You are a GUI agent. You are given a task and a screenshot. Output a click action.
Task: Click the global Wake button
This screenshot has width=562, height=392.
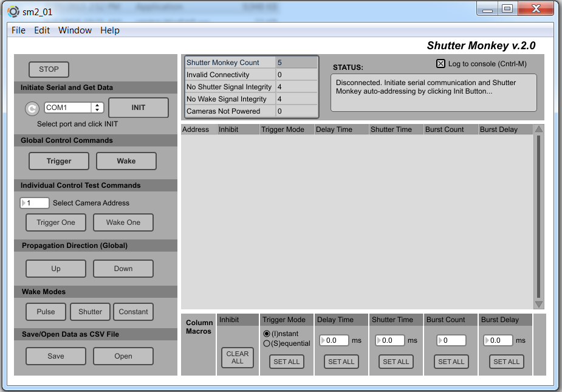tap(126, 161)
